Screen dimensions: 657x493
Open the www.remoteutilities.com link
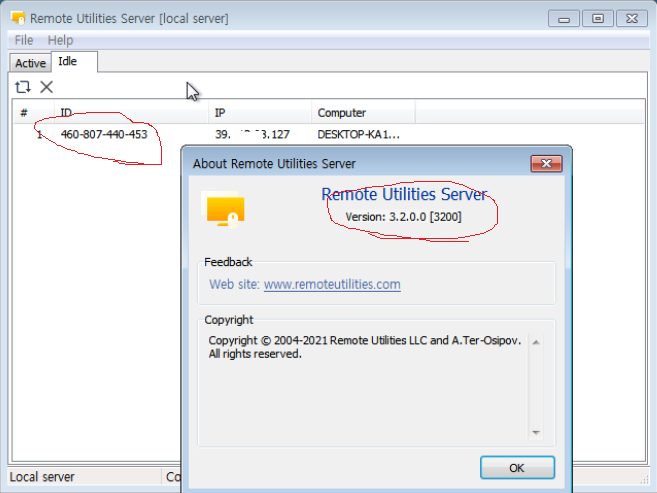(332, 285)
